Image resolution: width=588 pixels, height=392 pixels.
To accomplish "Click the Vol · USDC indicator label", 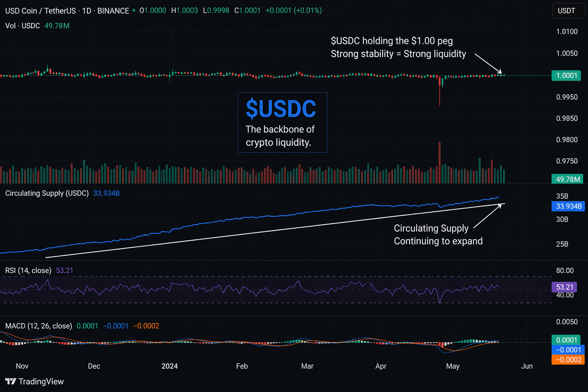I will coord(23,26).
